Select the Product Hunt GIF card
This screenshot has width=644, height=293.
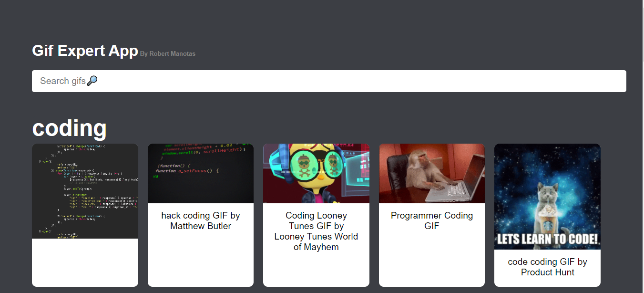[x=547, y=215]
